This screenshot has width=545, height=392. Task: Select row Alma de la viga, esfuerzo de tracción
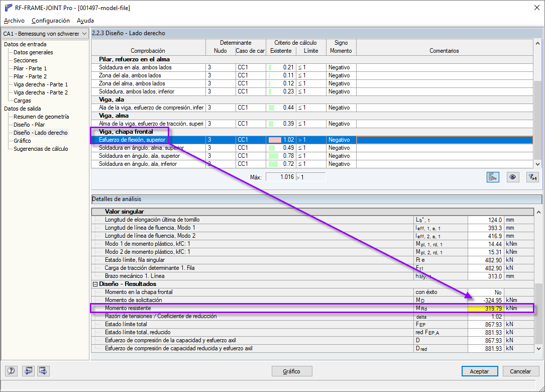point(312,124)
